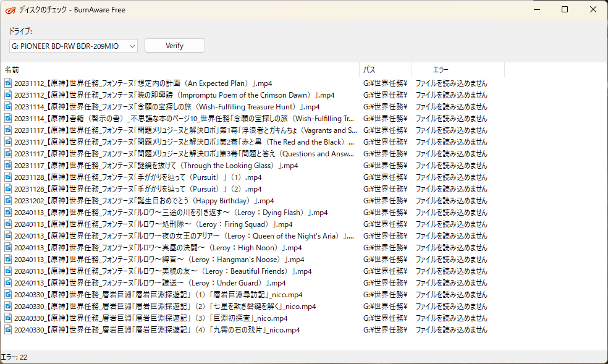Click file icon of 'Leroy: Under Guard' row

[8, 282]
